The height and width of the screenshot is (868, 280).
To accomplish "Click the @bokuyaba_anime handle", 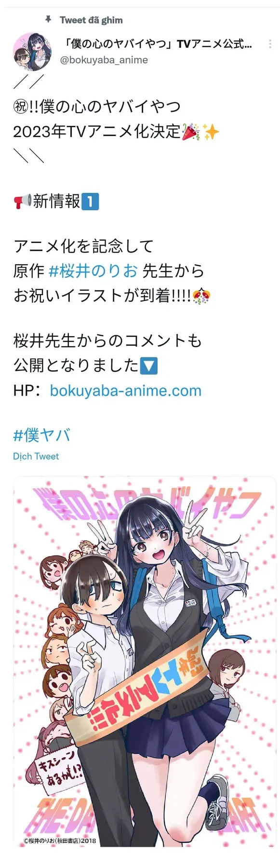I will click(104, 60).
